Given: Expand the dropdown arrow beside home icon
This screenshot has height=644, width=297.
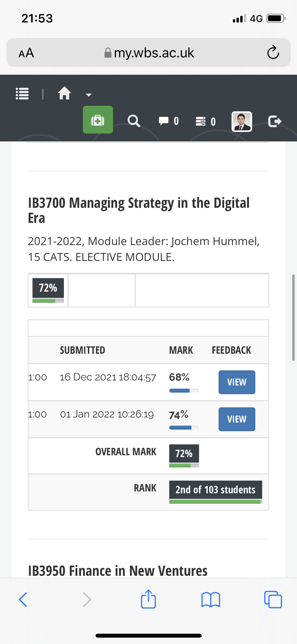Looking at the screenshot, I should pyautogui.click(x=89, y=95).
